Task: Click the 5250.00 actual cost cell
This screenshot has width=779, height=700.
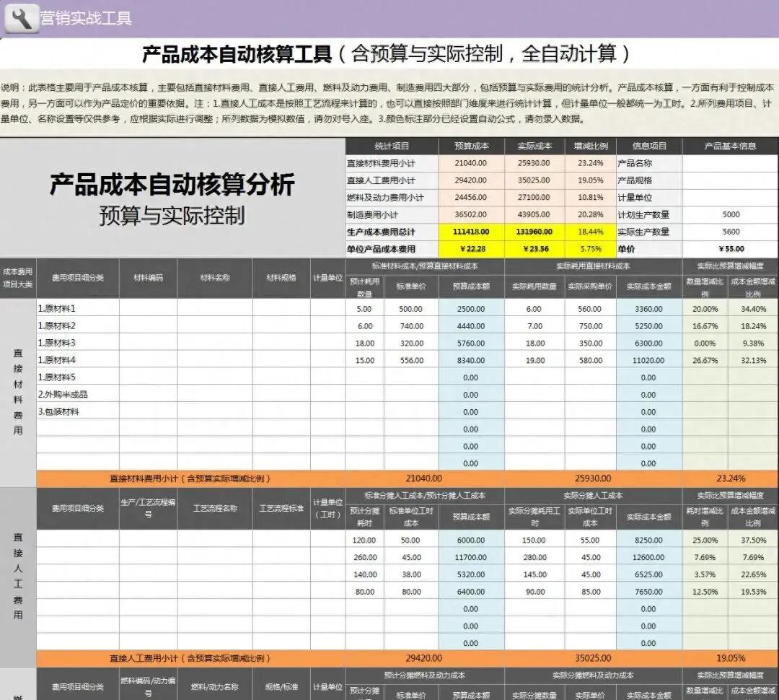Action: point(649,326)
